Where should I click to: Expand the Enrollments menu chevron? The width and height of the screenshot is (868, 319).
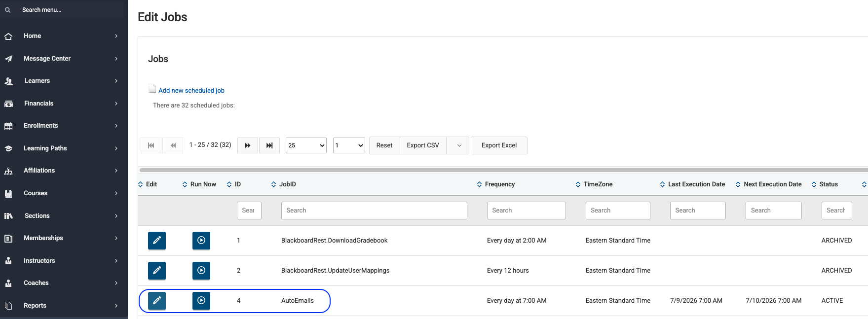tap(116, 126)
